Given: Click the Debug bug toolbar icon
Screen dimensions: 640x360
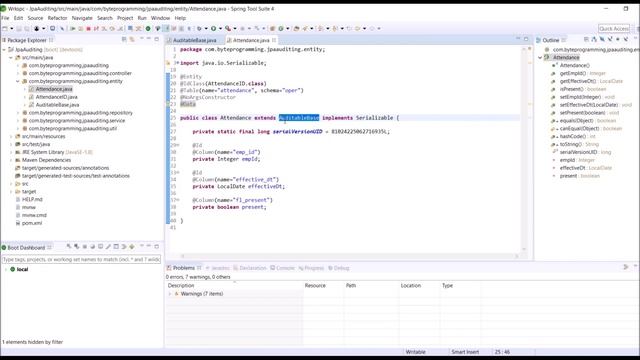Looking at the screenshot, I should pos(199,29).
